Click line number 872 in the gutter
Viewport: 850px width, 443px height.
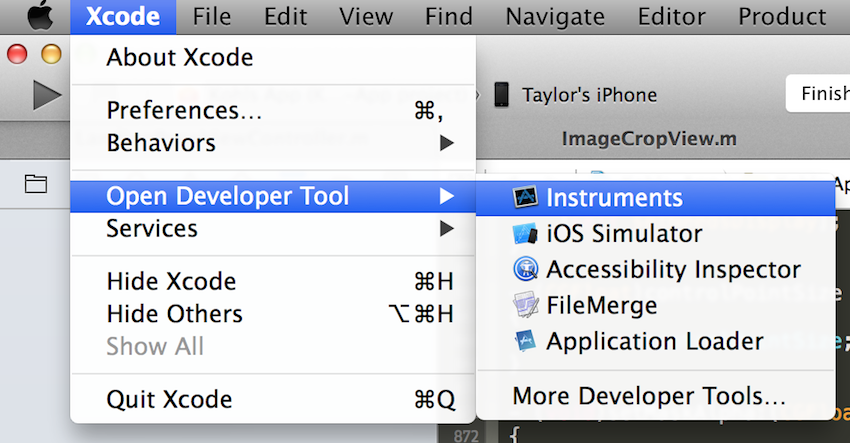tap(466, 435)
